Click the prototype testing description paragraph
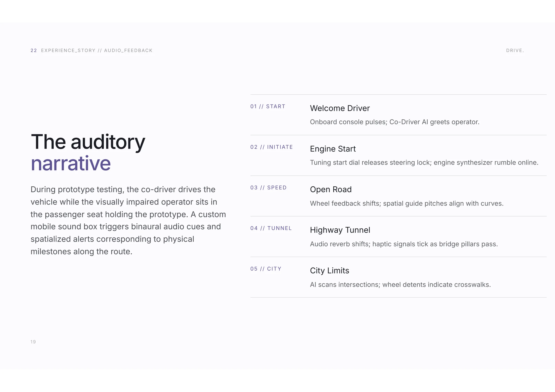 tap(128, 220)
